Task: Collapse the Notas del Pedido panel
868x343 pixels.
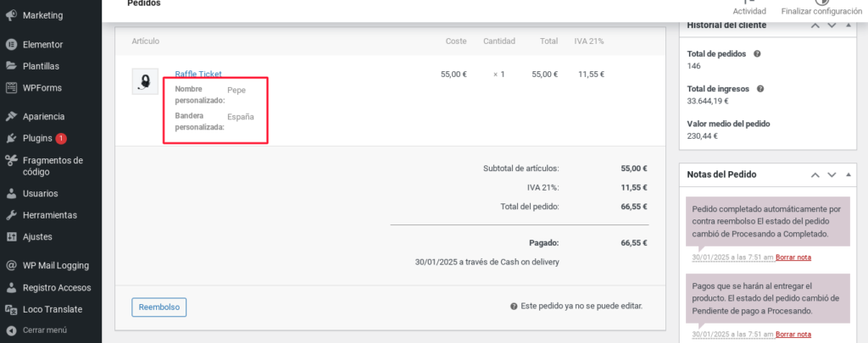Action: [849, 174]
